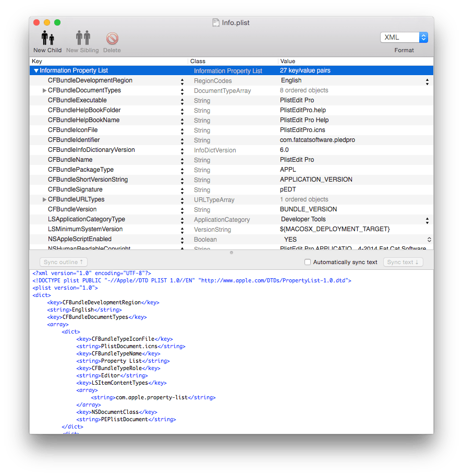The height and width of the screenshot is (476, 463).
Task: Click the stepper next to CFBundleName
Action: point(182,160)
